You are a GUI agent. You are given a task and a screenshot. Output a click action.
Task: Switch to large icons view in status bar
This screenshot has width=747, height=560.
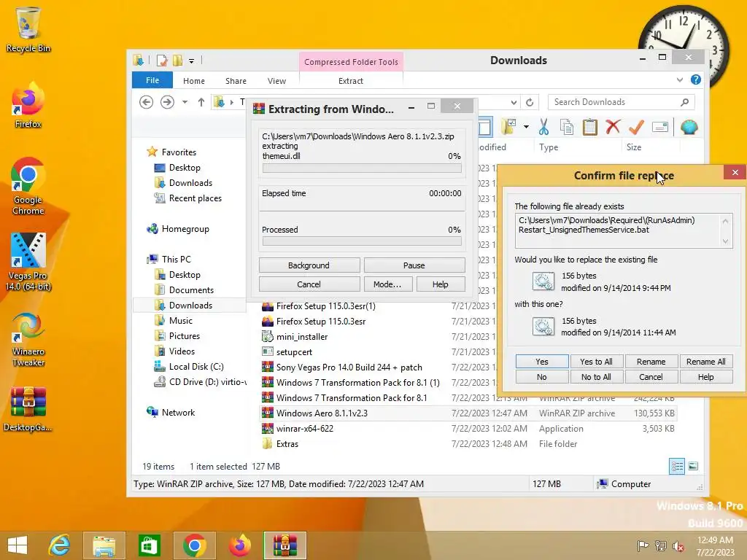tap(693, 466)
